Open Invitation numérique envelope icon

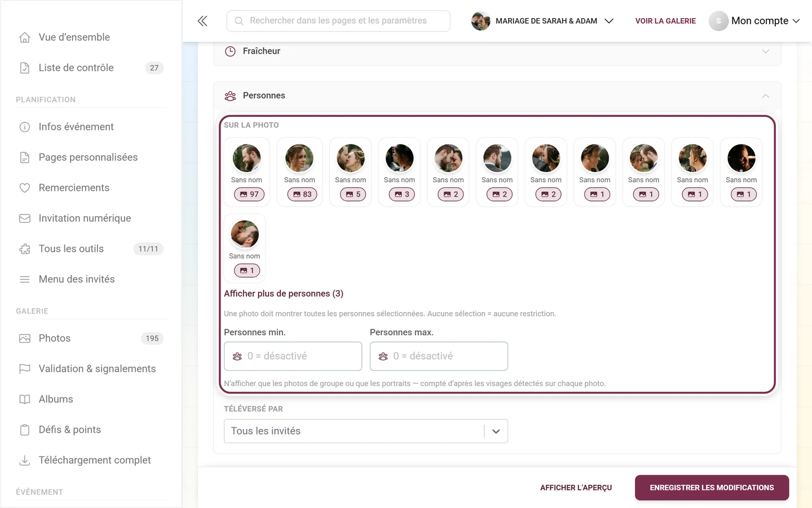25,218
